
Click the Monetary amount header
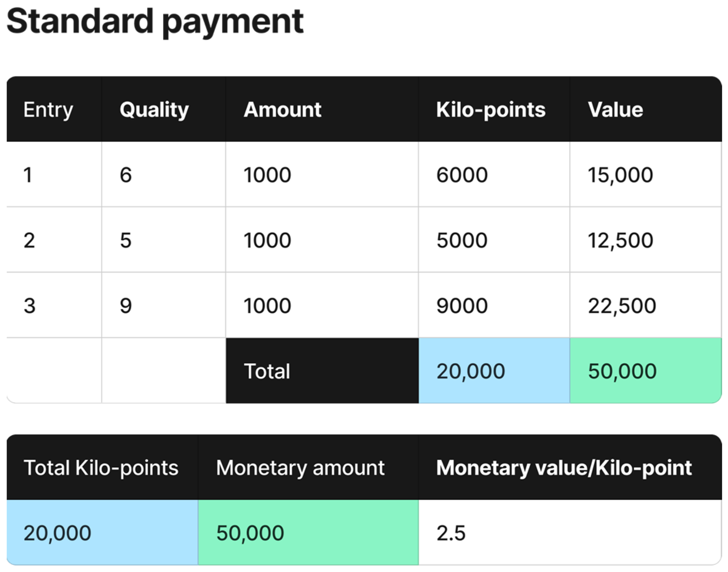pos(300,468)
